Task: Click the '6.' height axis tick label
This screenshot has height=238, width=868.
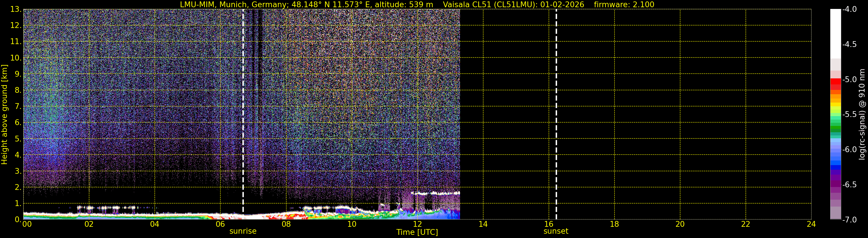Action: 18,123
